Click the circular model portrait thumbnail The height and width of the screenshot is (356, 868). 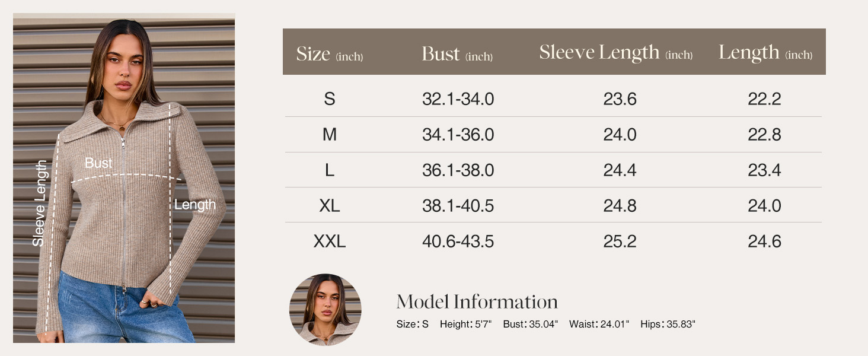tap(325, 309)
